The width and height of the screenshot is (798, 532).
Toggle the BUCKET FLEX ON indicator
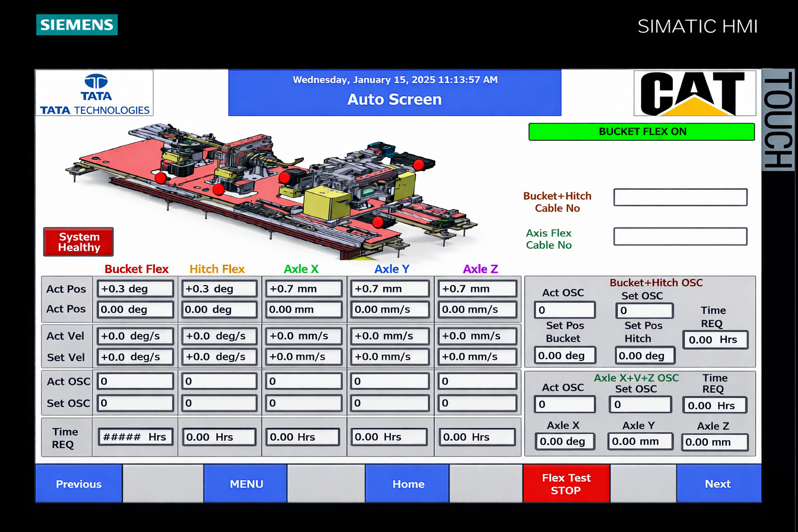coord(642,132)
